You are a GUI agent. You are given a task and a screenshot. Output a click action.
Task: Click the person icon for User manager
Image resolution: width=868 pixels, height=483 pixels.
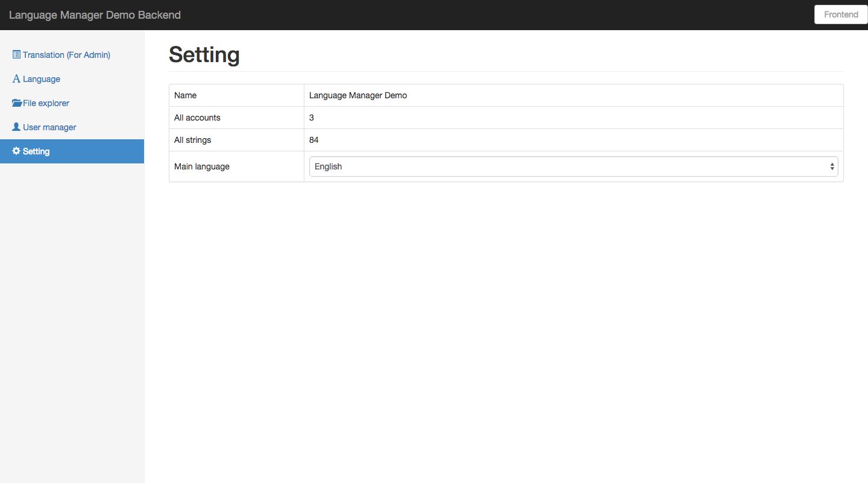pyautogui.click(x=16, y=127)
